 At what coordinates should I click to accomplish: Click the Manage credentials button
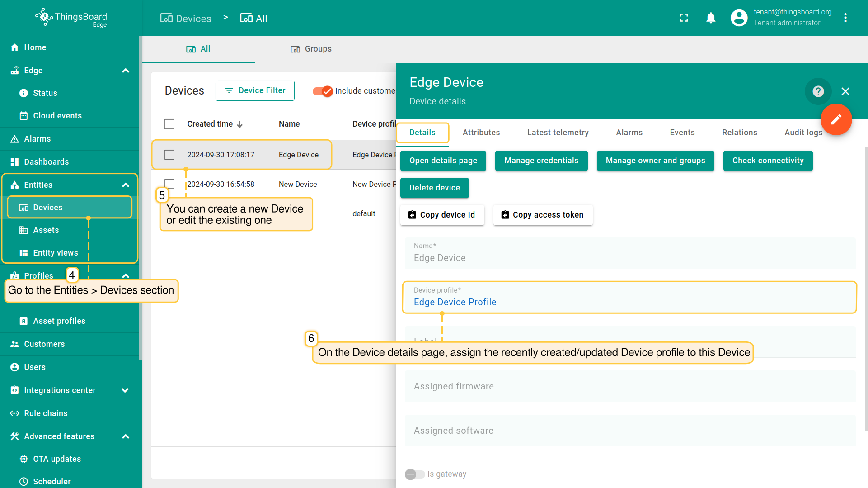click(541, 161)
